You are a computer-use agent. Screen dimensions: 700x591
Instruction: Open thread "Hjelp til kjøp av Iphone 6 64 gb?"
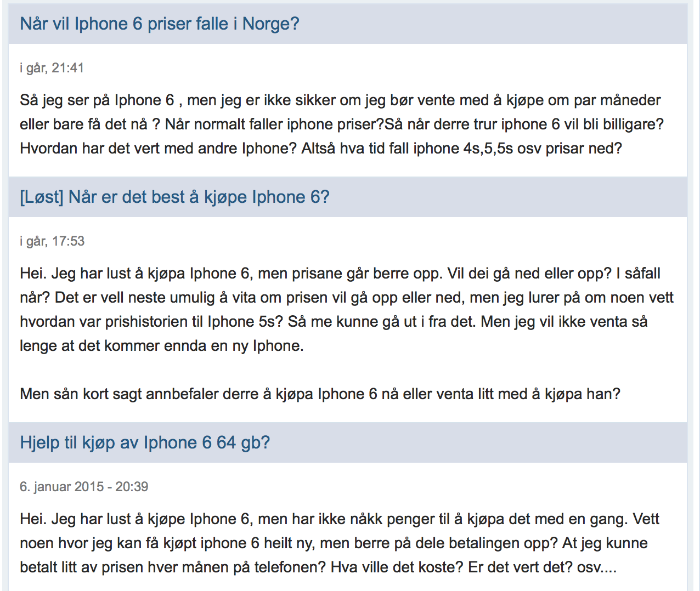pyautogui.click(x=145, y=442)
